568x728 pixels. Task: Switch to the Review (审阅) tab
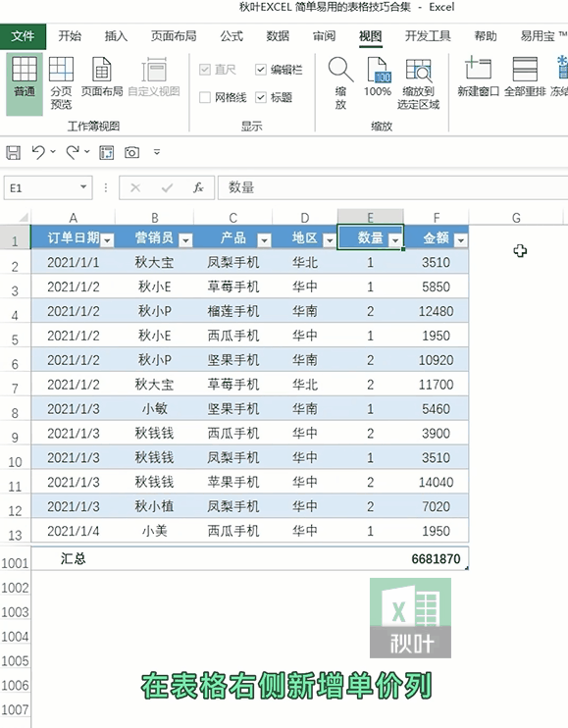click(x=324, y=36)
